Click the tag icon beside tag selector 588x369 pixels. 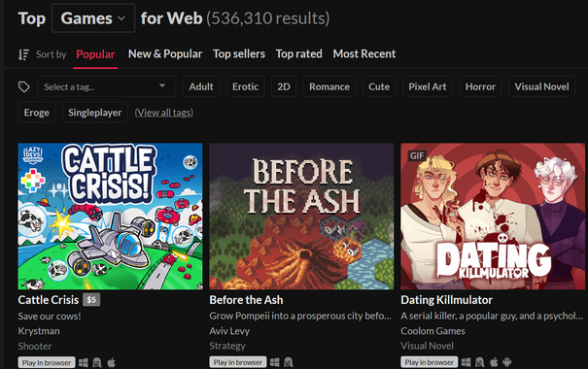[24, 87]
